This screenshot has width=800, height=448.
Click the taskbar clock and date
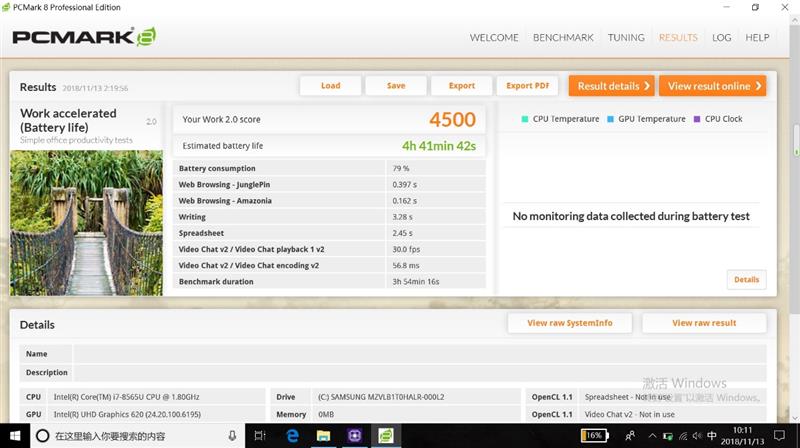(742, 436)
